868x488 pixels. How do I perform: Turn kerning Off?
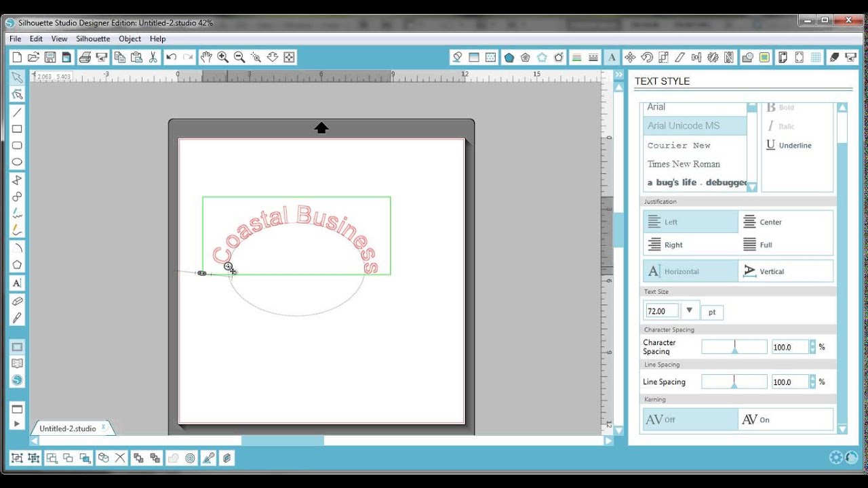[690, 420]
